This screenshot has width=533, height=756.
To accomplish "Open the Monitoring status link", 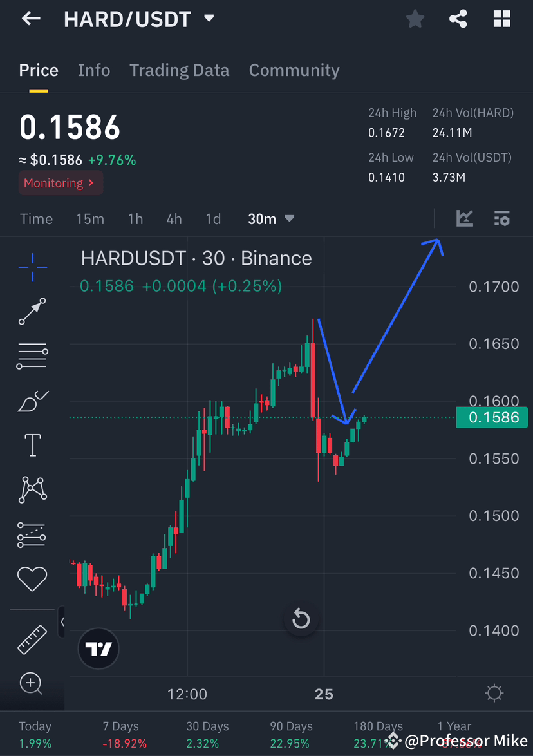I will pos(61,183).
